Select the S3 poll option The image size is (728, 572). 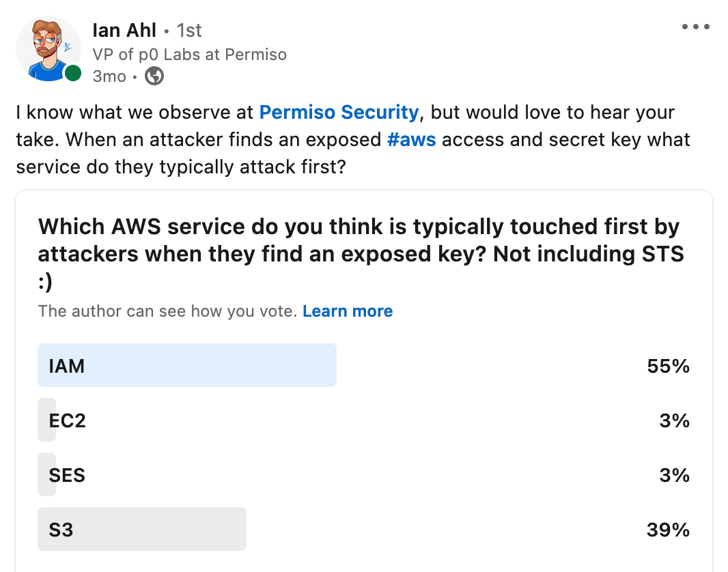tap(363, 529)
